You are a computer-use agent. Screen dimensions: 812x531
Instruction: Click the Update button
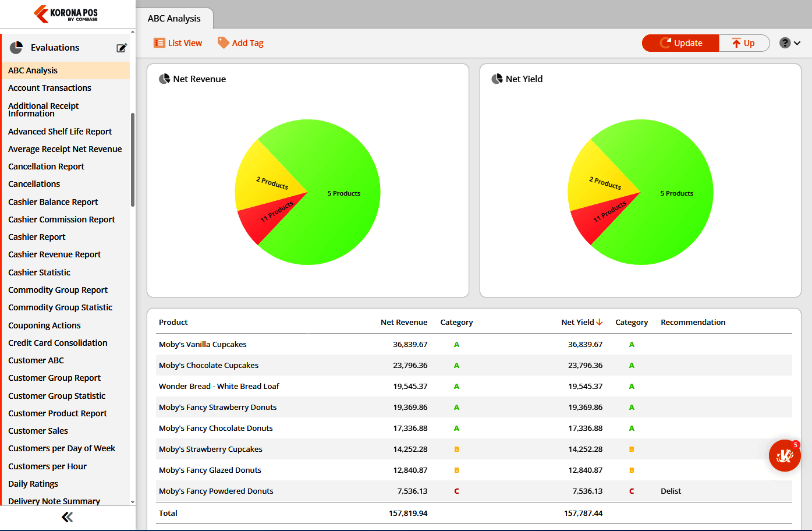coord(680,43)
